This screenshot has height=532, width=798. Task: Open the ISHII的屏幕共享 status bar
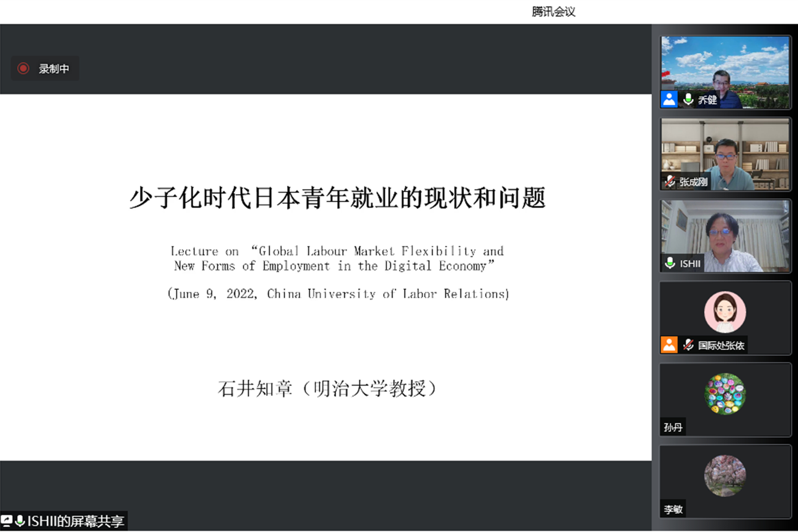64,520
